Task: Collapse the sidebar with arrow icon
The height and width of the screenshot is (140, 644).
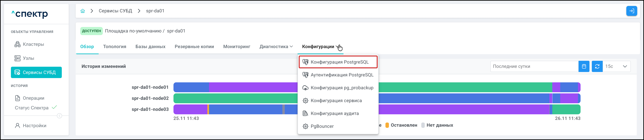Action: pos(59,116)
